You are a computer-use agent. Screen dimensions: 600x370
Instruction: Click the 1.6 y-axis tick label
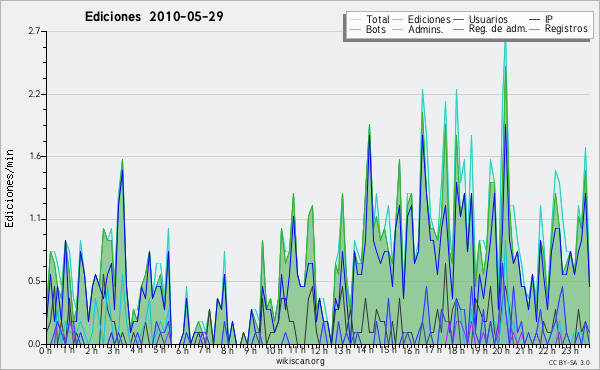click(x=34, y=156)
